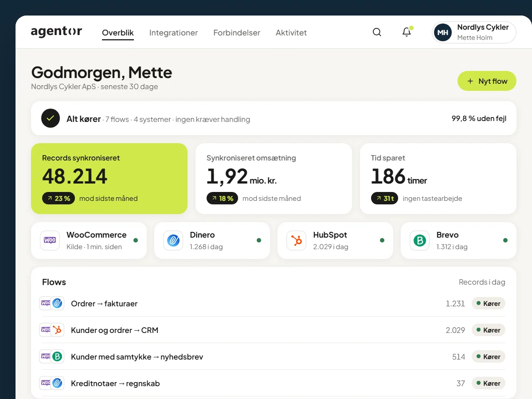This screenshot has height=399, width=532.
Task: Click the 23 % trend badge
Action: pos(59,198)
